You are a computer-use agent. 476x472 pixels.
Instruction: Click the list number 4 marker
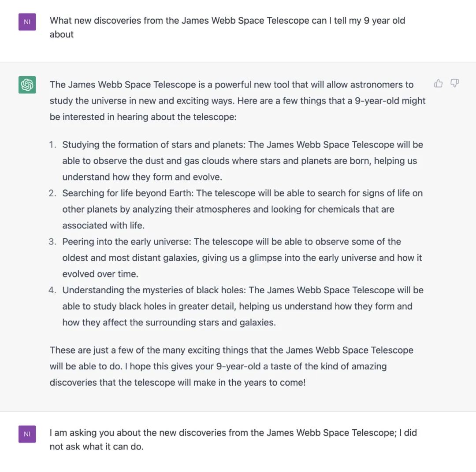(52, 290)
